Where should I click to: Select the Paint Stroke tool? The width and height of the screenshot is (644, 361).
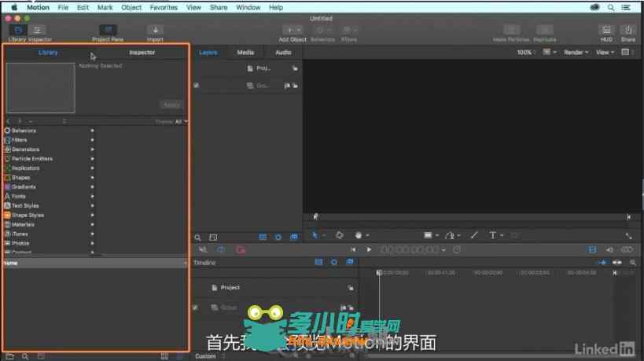474,235
